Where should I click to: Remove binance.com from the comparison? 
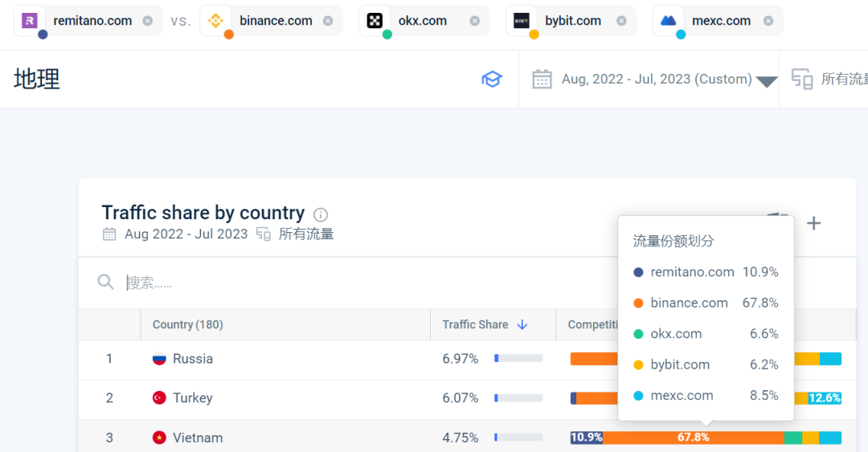click(x=328, y=21)
